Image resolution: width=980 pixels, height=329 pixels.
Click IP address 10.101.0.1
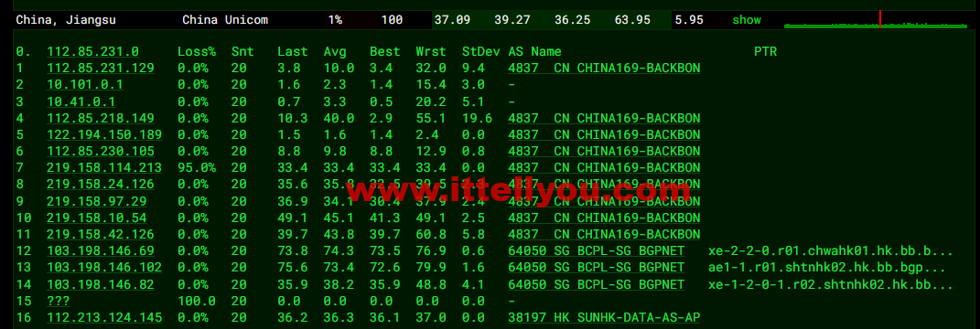pos(85,85)
